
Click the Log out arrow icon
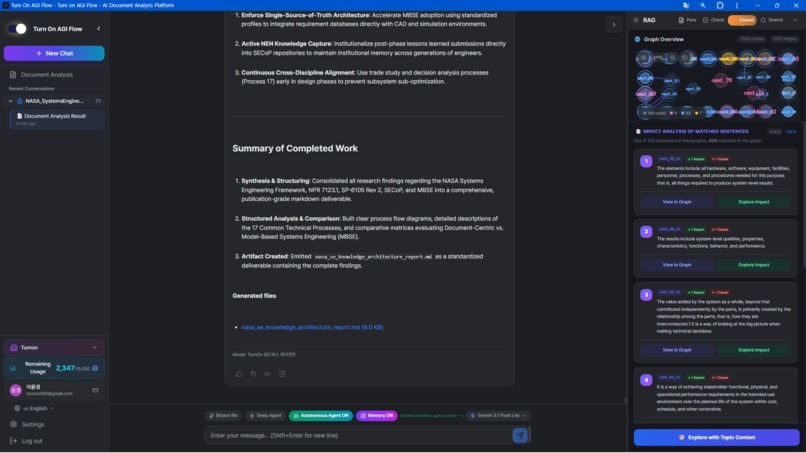pyautogui.click(x=13, y=441)
